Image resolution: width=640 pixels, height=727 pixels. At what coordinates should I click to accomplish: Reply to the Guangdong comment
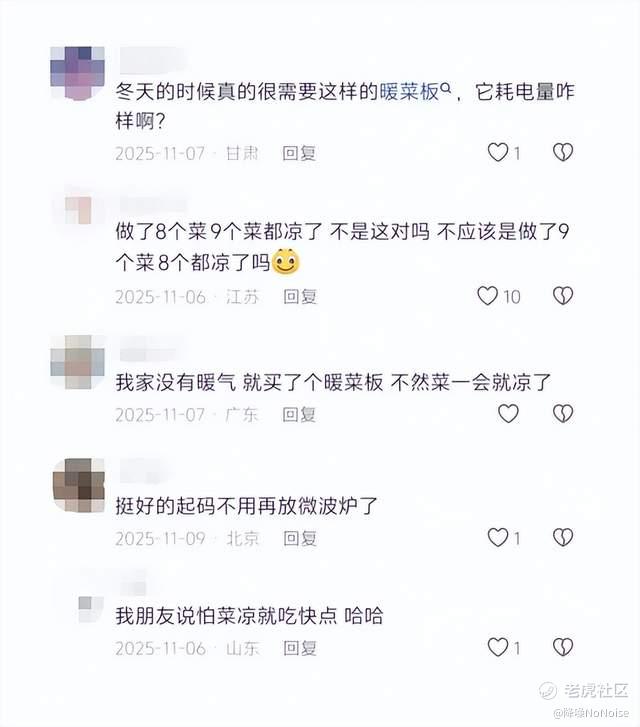[x=300, y=415]
